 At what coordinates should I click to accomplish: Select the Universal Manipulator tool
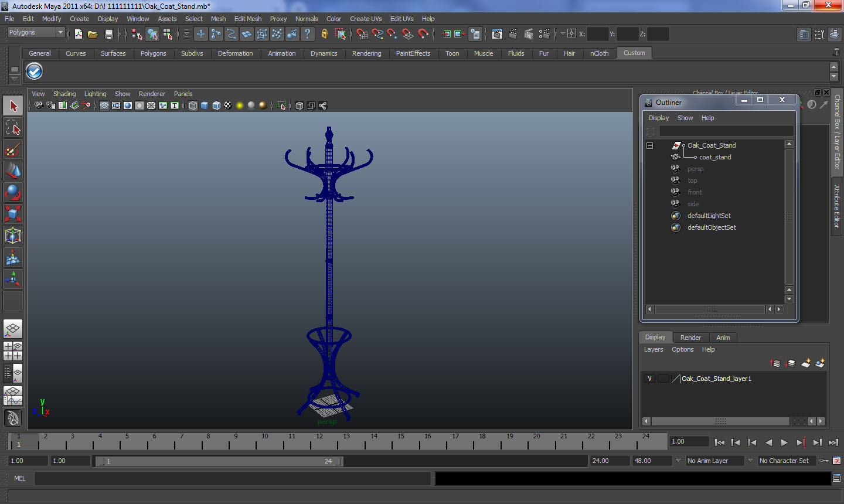[x=13, y=236]
